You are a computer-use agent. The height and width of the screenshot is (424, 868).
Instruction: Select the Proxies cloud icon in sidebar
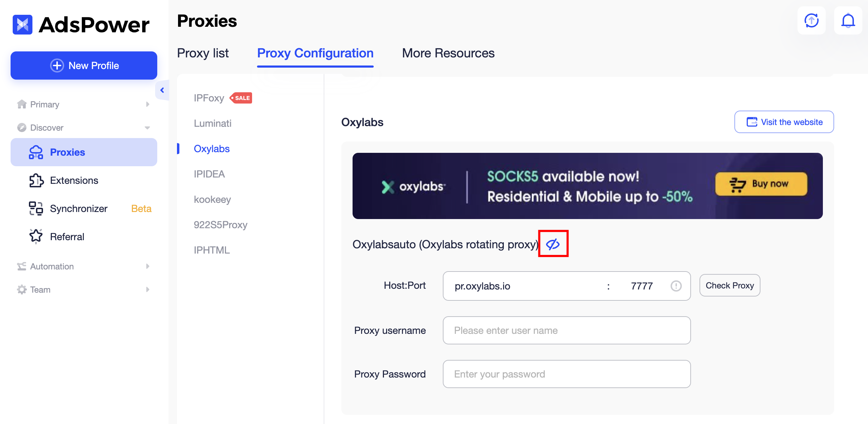36,152
